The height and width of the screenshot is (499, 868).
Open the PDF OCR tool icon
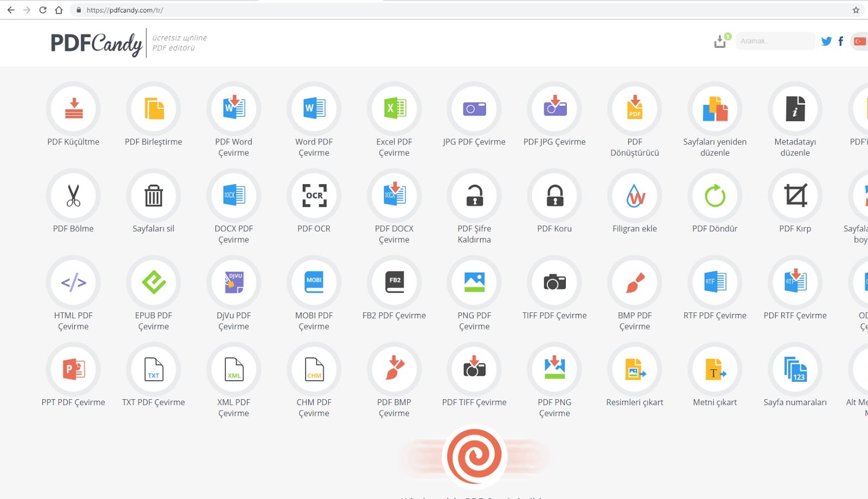[x=314, y=195]
